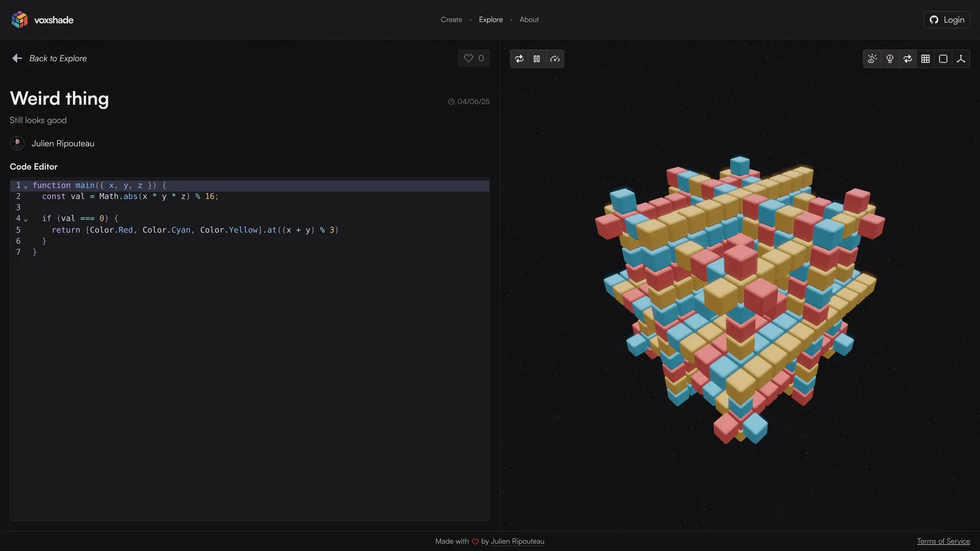Toggle the sun lighting effect icon
This screenshot has width=980, height=551.
pos(872,59)
